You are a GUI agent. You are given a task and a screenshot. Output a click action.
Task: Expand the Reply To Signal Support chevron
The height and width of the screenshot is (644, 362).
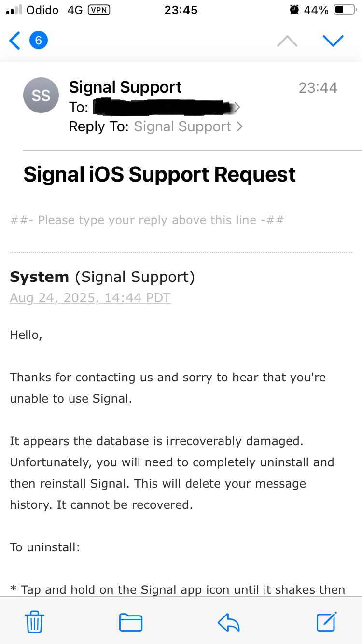[239, 126]
